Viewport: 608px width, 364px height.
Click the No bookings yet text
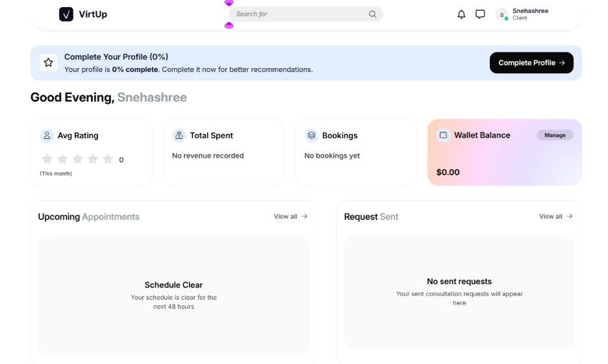(332, 156)
